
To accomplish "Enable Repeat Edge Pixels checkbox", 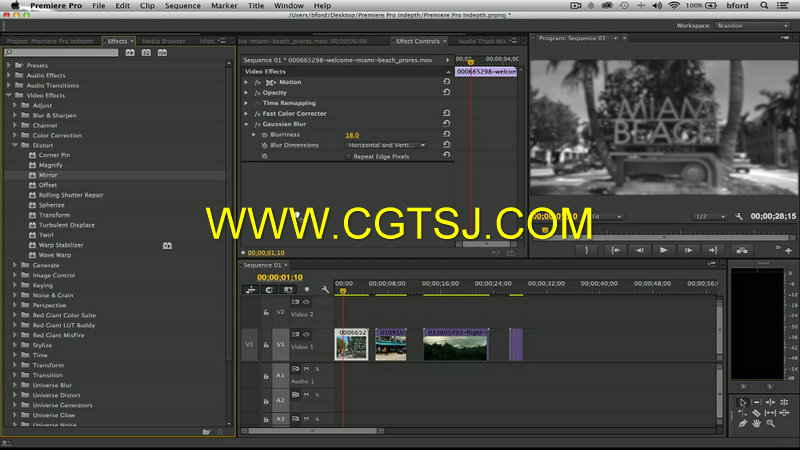I will 348,157.
